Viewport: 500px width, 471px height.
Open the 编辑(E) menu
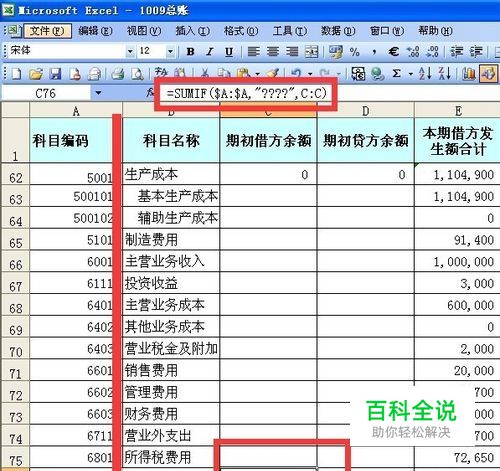pyautogui.click(x=95, y=31)
